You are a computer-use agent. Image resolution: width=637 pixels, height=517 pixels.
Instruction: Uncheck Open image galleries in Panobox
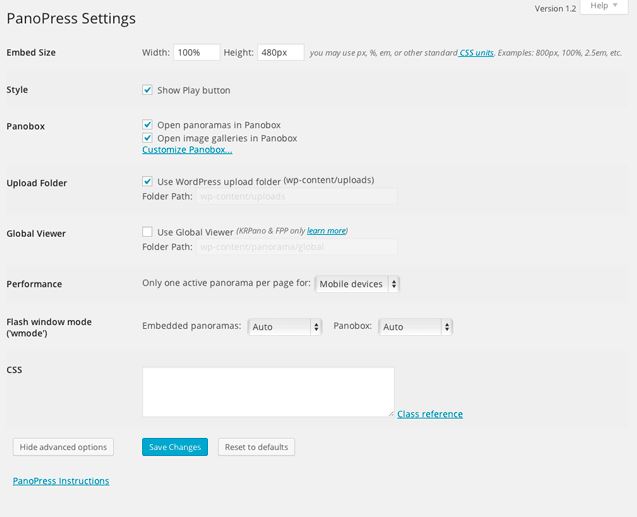147,138
